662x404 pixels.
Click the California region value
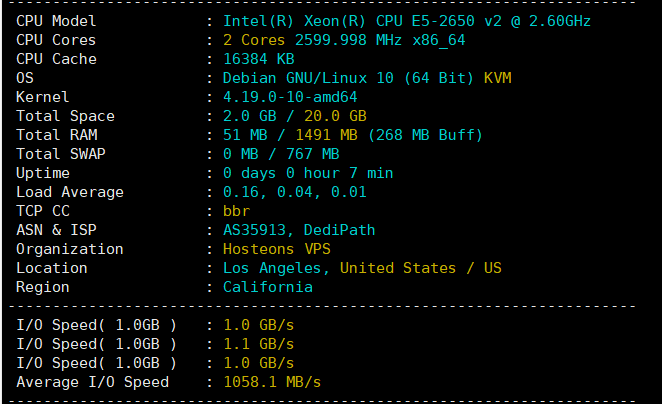pos(267,287)
